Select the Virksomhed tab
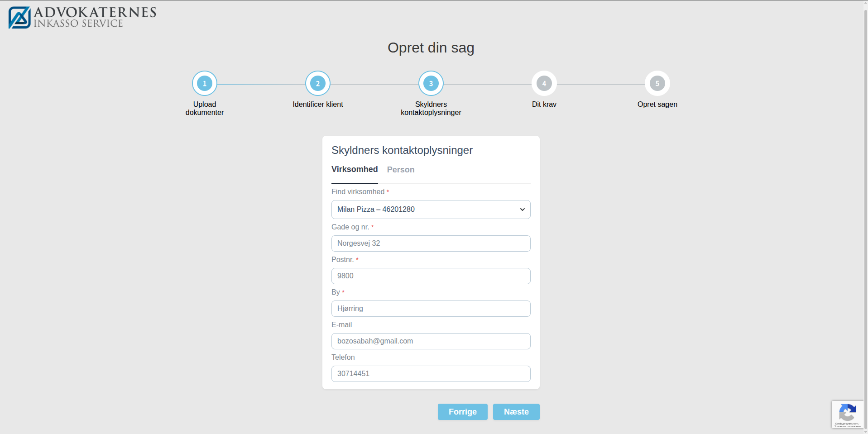 pyautogui.click(x=354, y=169)
